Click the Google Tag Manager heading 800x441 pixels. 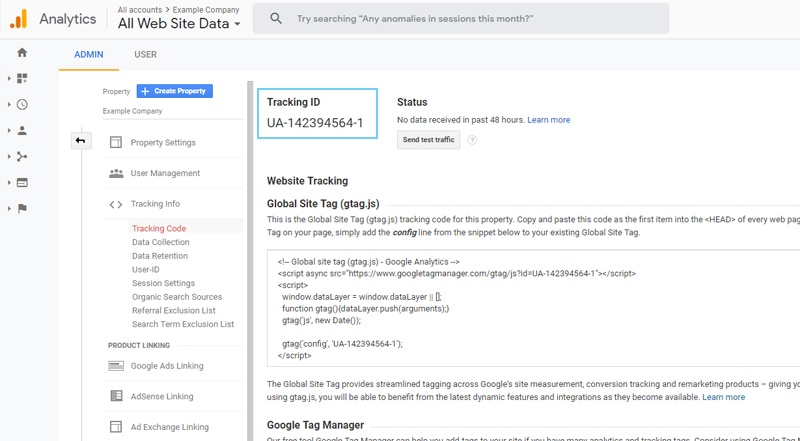[315, 425]
